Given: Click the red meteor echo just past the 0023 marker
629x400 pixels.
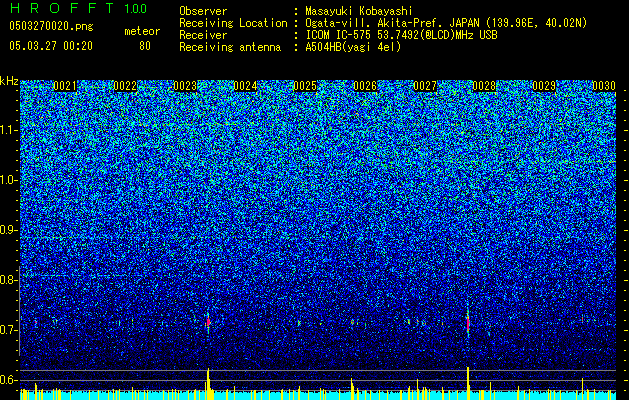Looking at the screenshot, I should click(x=208, y=322).
